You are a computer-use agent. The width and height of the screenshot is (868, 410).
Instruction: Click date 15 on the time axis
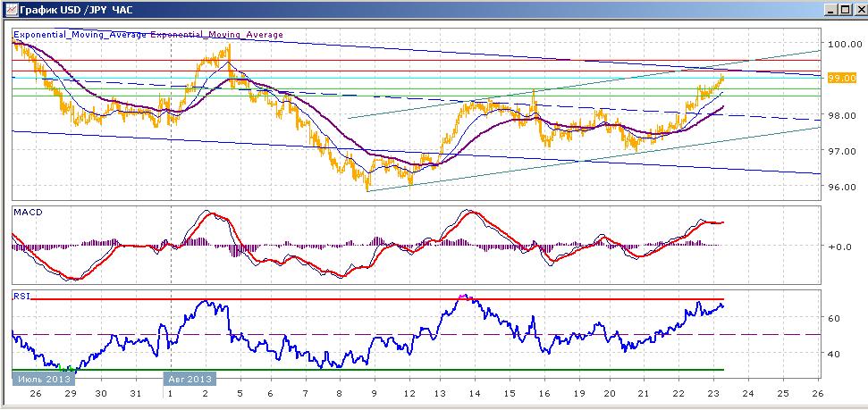[x=510, y=393]
